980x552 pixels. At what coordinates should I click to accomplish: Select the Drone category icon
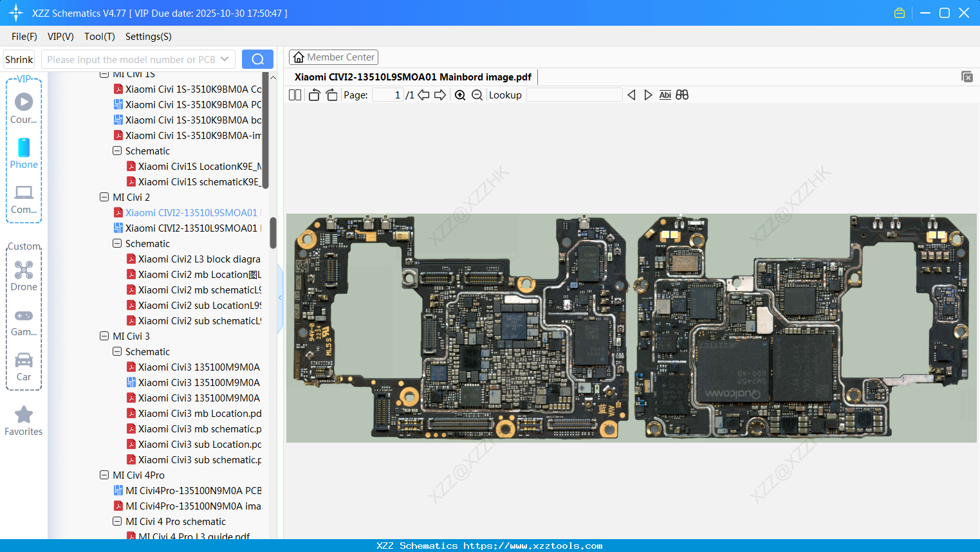[x=23, y=270]
